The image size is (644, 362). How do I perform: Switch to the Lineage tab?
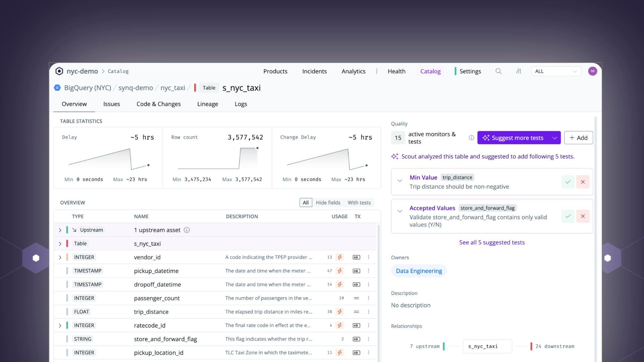coord(208,104)
